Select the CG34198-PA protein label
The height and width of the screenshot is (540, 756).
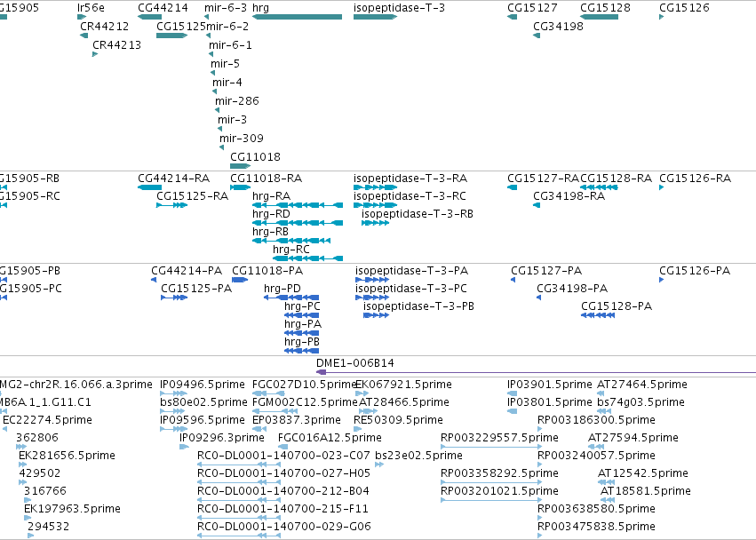coord(572,289)
